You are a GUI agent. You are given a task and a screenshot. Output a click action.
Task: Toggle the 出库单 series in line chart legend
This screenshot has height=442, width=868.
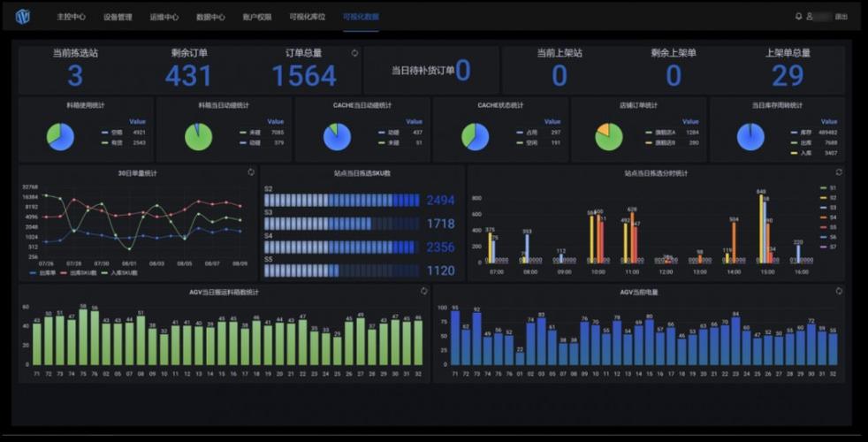click(x=42, y=273)
